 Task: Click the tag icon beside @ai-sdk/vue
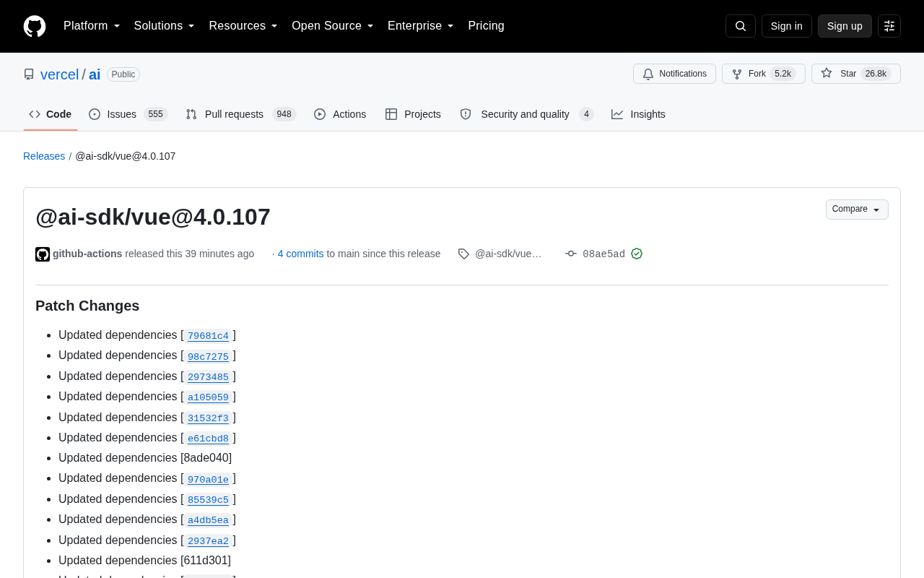pos(463,254)
